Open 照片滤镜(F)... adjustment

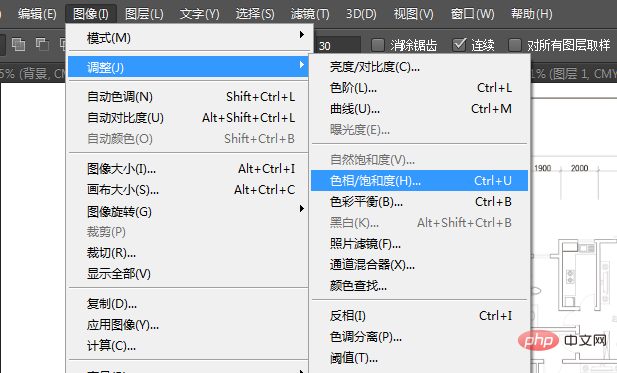tap(419, 244)
